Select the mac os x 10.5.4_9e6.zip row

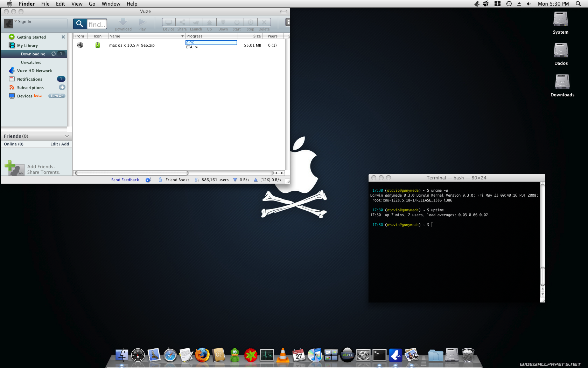tap(179, 45)
